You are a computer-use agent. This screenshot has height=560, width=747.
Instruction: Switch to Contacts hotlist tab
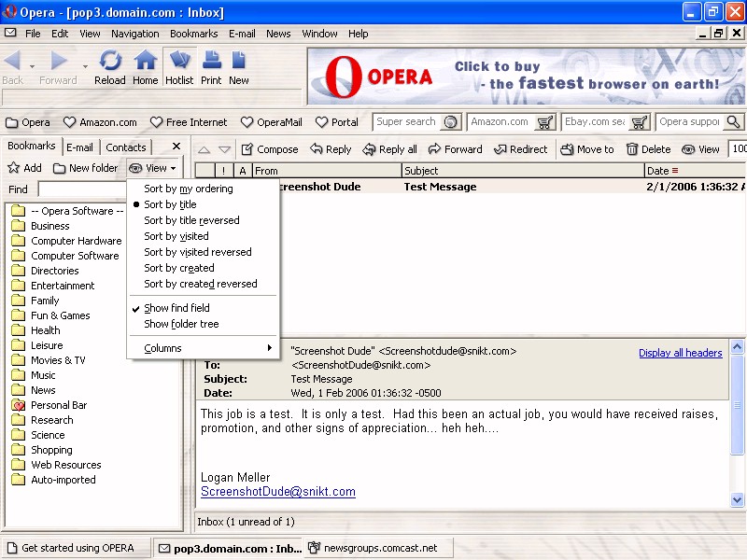(x=126, y=147)
